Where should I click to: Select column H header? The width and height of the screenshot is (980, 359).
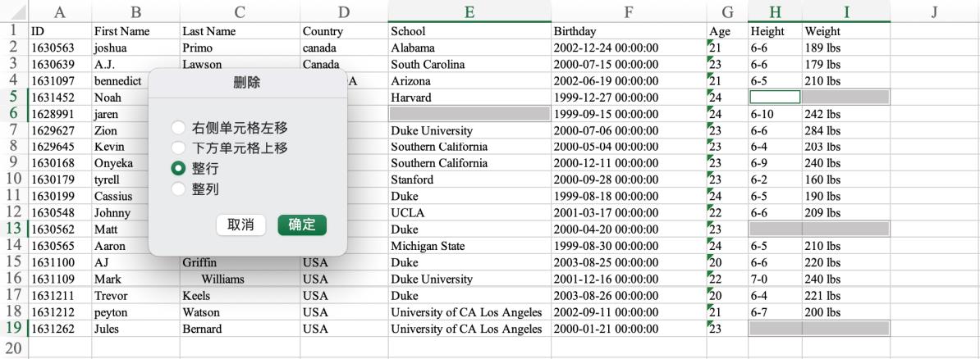click(775, 11)
